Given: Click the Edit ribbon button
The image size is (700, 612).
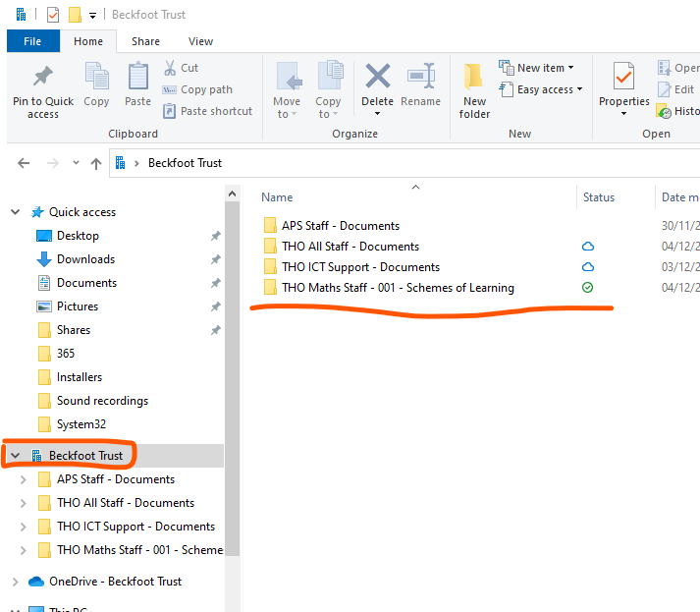Looking at the screenshot, I should (675, 89).
